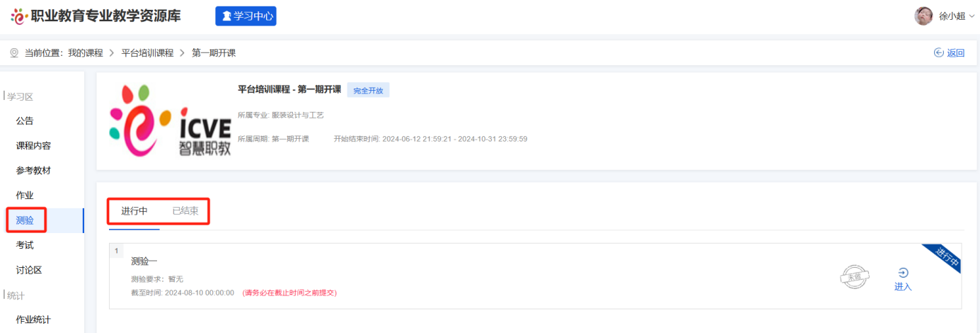Click the user avatar photo
The image size is (980, 333).
(923, 16)
